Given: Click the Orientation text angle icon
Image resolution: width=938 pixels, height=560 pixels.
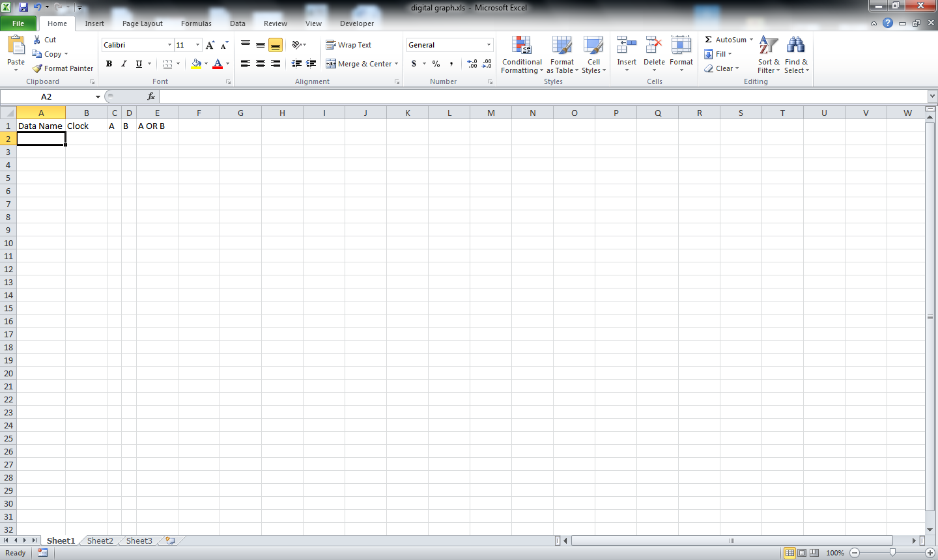Looking at the screenshot, I should (x=296, y=45).
